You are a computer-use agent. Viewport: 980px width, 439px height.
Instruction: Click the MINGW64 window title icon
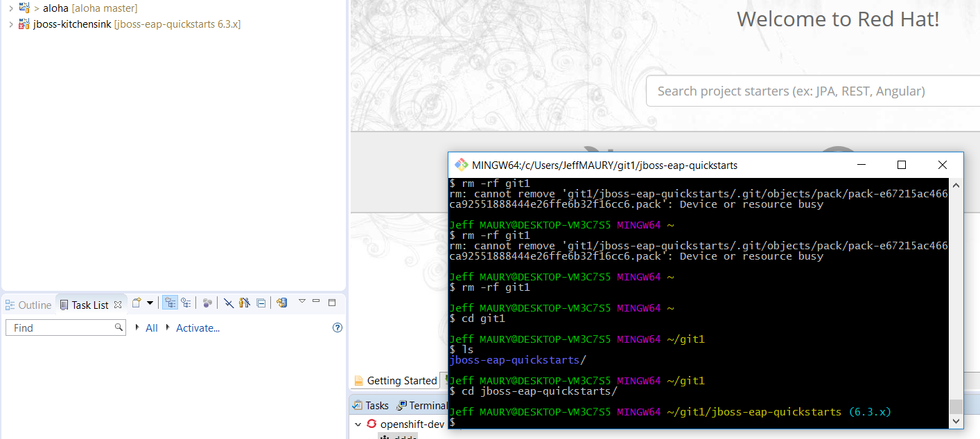(x=460, y=165)
